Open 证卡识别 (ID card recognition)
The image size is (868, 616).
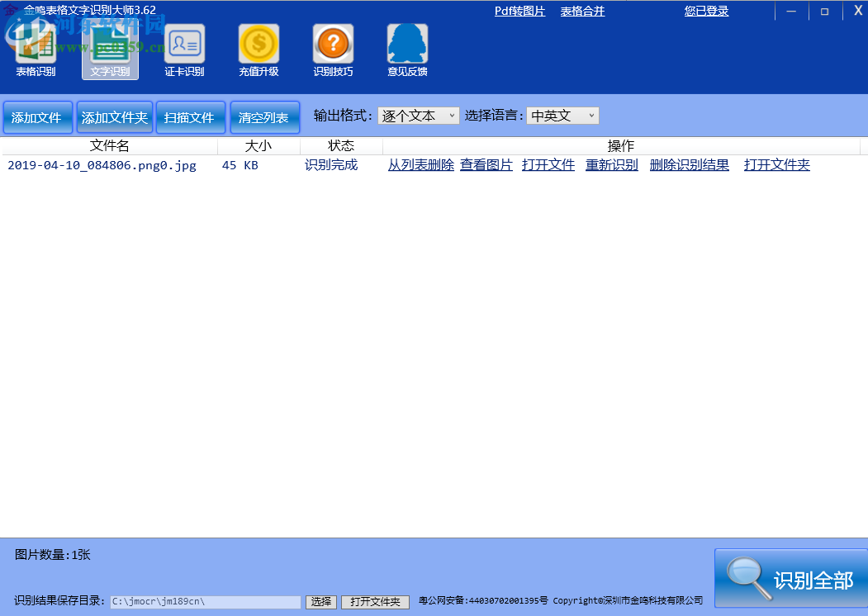(x=183, y=50)
